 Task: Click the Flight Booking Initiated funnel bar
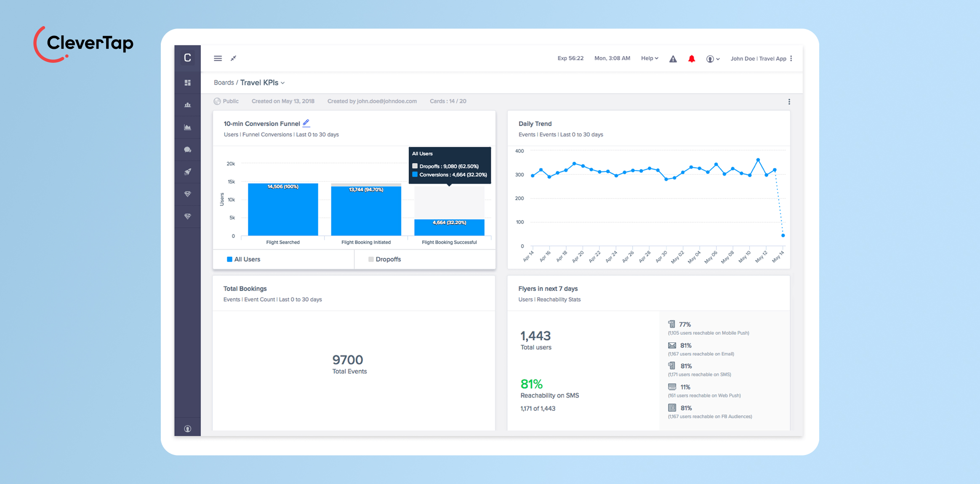(366, 211)
